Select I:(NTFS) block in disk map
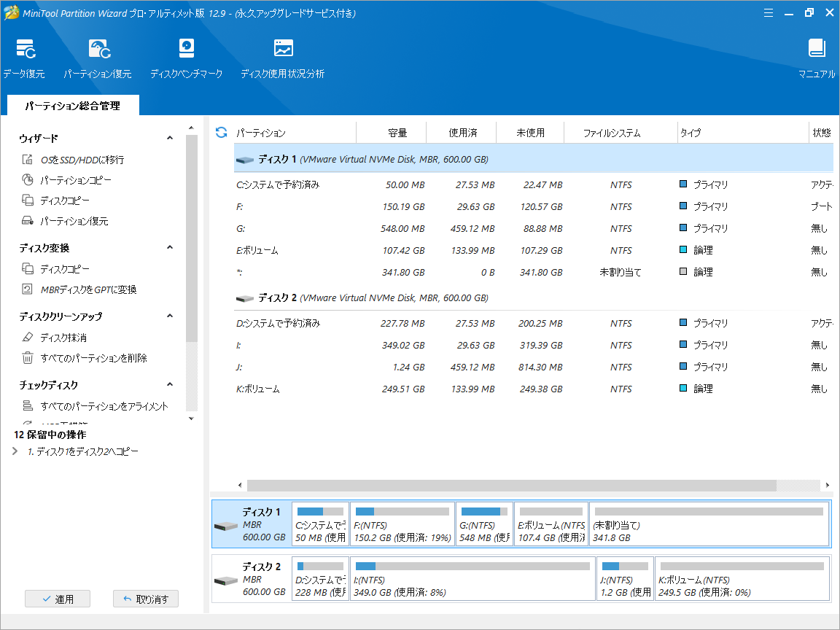 point(472,578)
